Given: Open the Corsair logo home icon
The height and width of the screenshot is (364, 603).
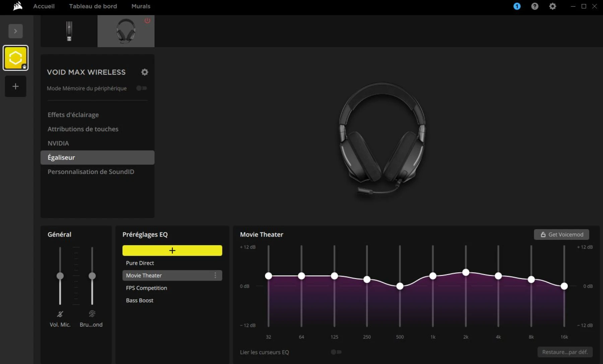Looking at the screenshot, I should pos(17,6).
